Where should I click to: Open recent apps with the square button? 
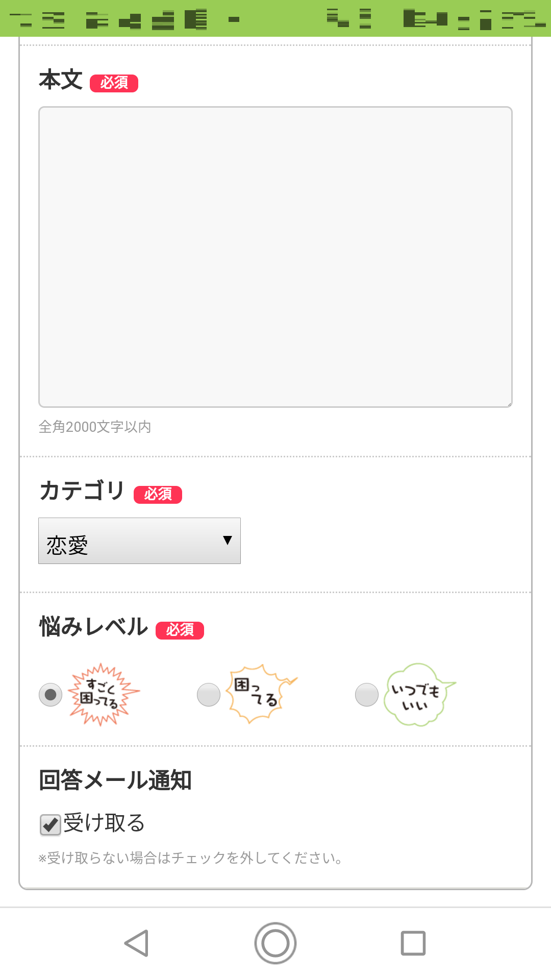413,943
